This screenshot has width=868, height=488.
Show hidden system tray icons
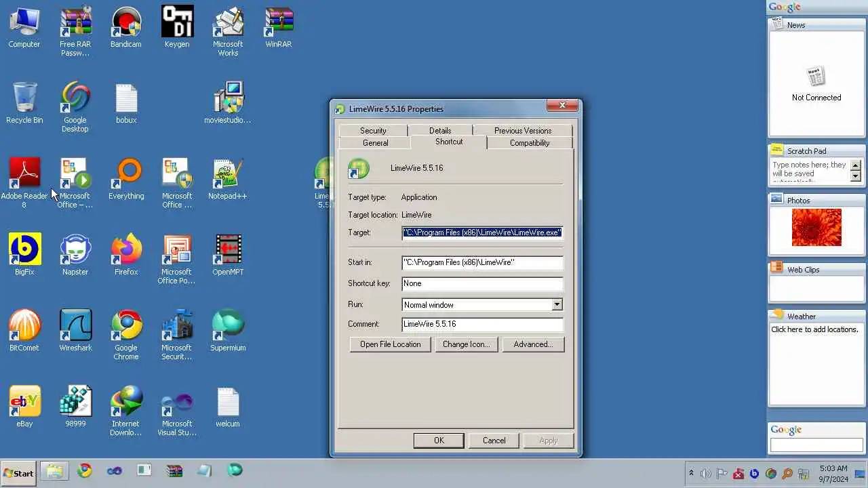691,474
